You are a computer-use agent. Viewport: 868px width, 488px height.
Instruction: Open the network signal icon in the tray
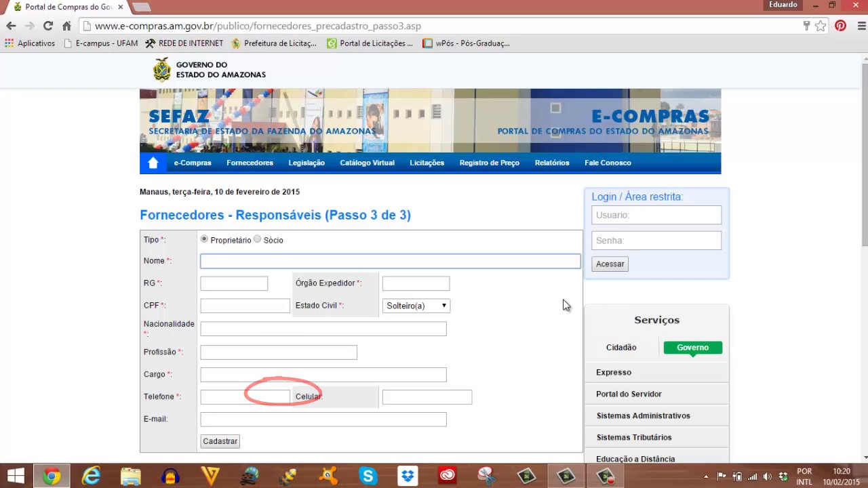pyautogui.click(x=752, y=476)
